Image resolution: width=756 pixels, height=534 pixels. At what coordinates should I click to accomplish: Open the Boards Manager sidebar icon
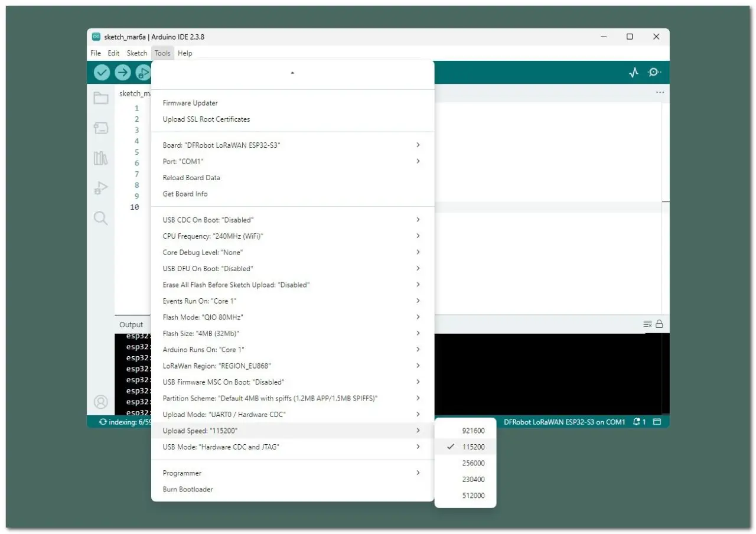[x=101, y=128]
